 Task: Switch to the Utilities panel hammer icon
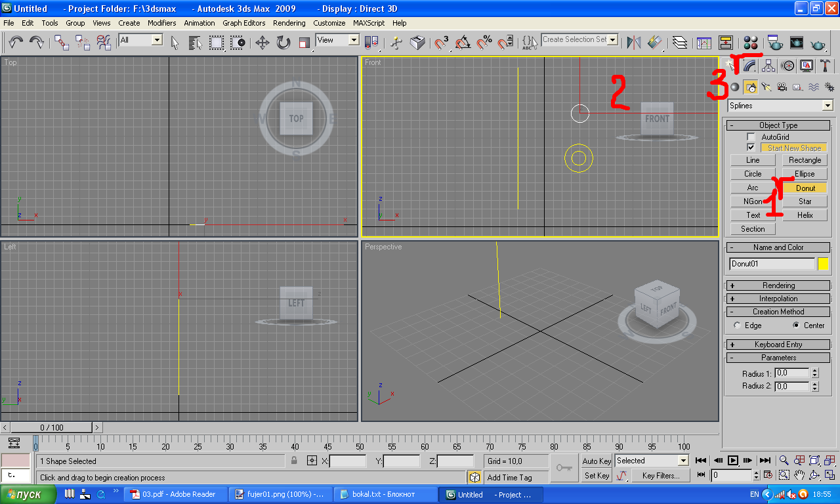click(826, 66)
